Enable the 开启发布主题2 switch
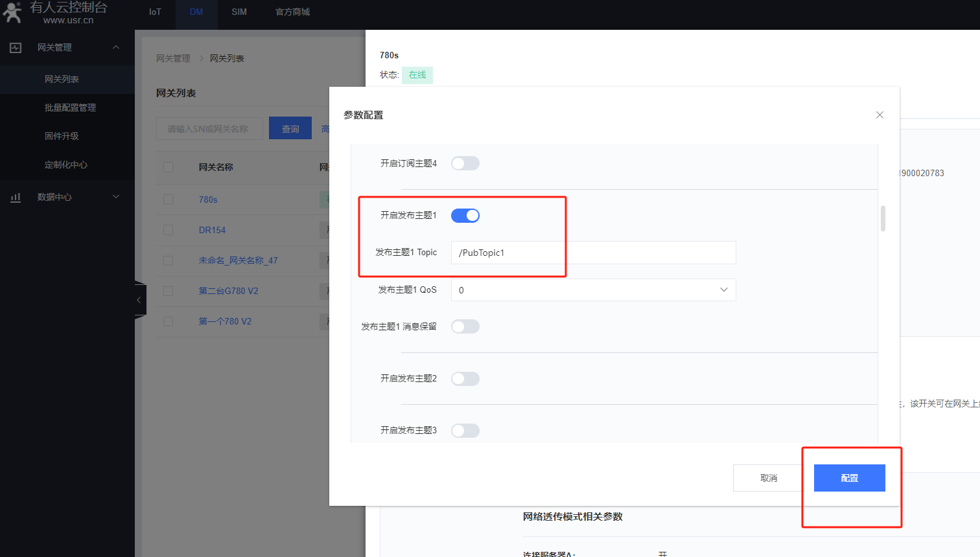This screenshot has height=557, width=980. (465, 379)
